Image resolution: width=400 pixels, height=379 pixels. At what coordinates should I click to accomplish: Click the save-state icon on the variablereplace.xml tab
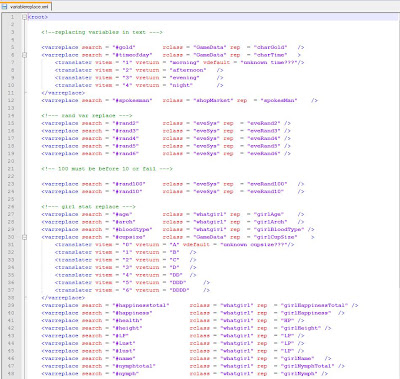point(5,6)
